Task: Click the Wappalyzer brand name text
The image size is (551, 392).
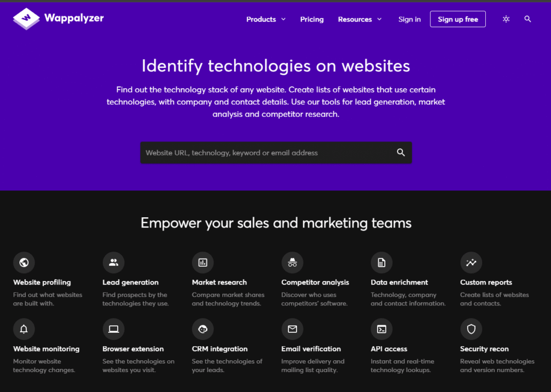Action: (x=74, y=18)
